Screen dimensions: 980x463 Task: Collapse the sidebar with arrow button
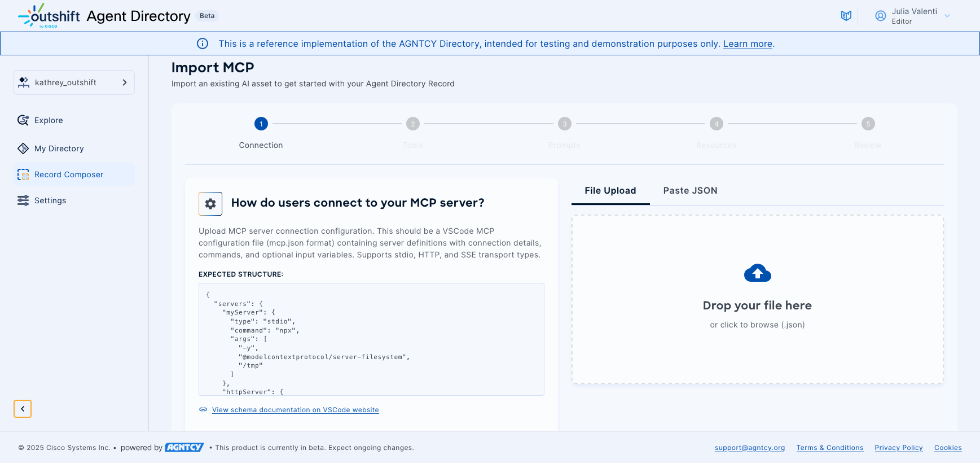pyautogui.click(x=23, y=408)
